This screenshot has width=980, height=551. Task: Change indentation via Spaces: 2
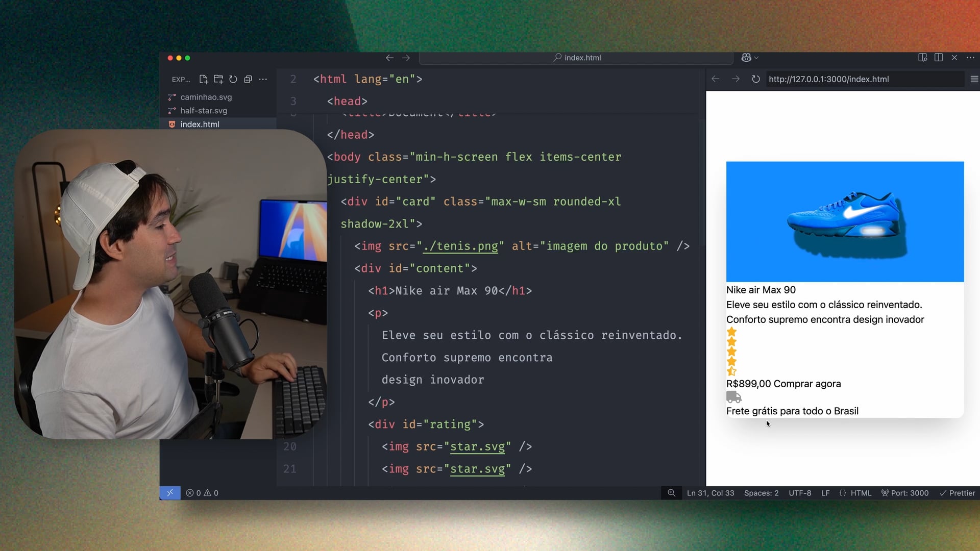click(x=761, y=493)
